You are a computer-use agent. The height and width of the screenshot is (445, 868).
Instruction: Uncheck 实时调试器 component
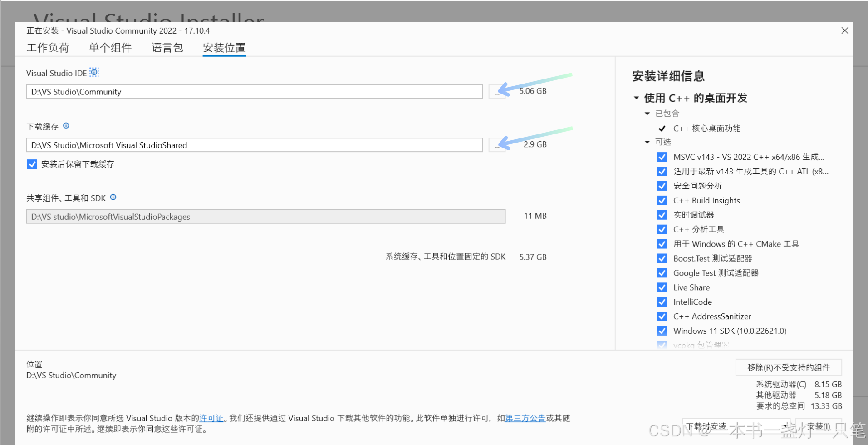click(662, 215)
